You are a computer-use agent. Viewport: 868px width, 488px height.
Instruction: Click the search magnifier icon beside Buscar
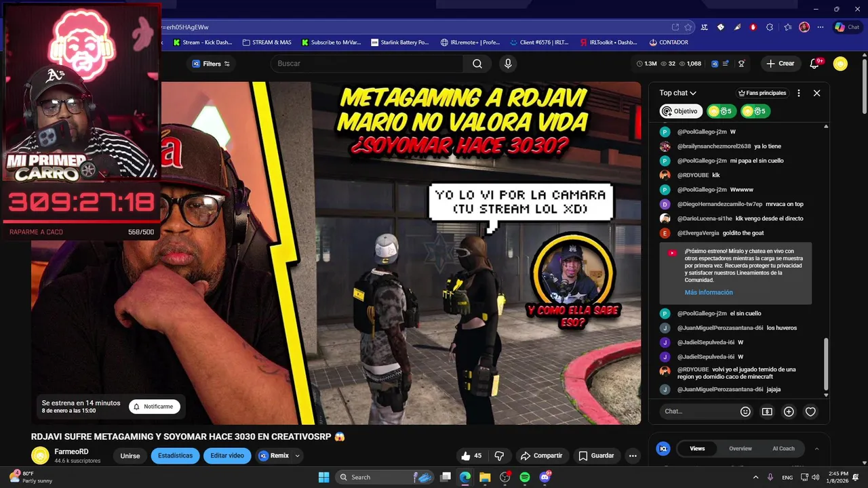point(477,64)
